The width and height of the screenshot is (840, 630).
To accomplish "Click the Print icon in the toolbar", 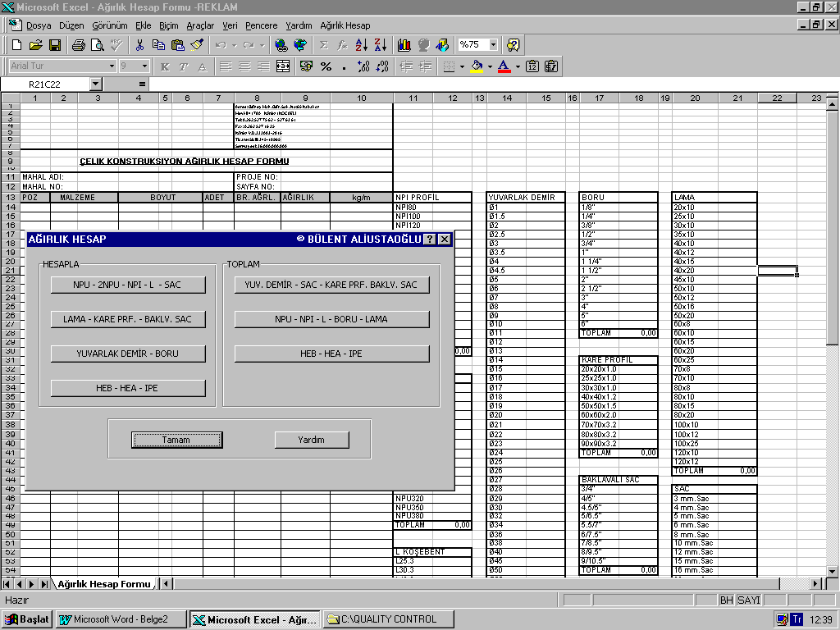I will 78,45.
